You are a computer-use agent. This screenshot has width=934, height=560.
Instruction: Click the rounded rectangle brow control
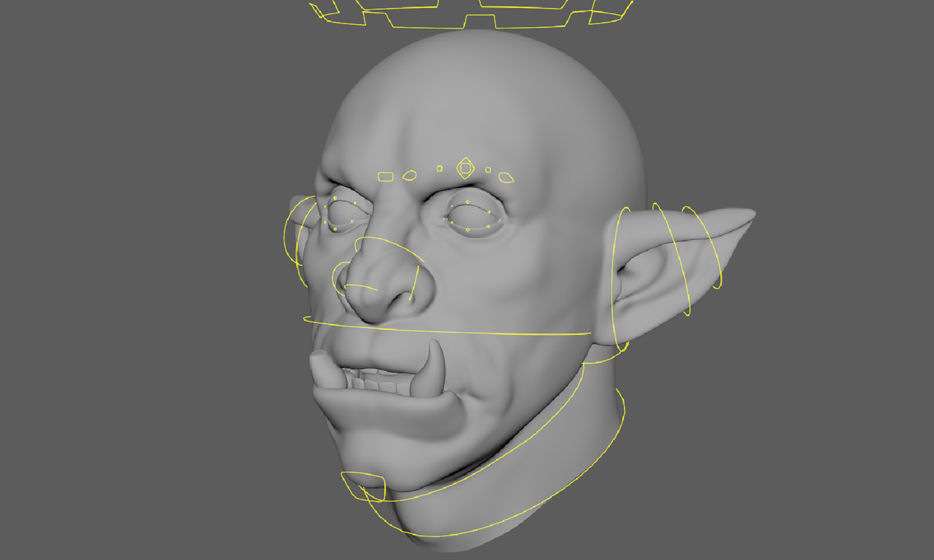point(385,177)
